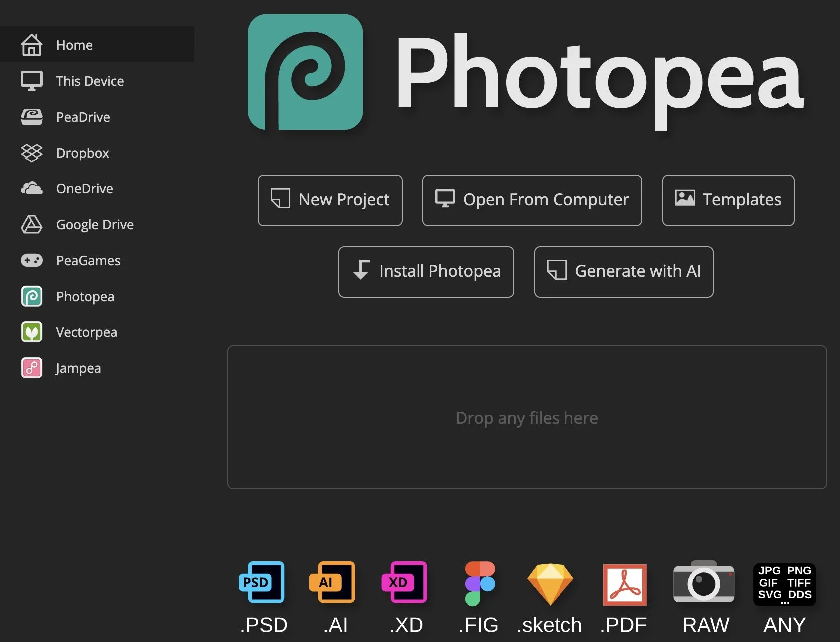840x642 pixels.
Task: Click the PSD file format icon
Action: 262,582
